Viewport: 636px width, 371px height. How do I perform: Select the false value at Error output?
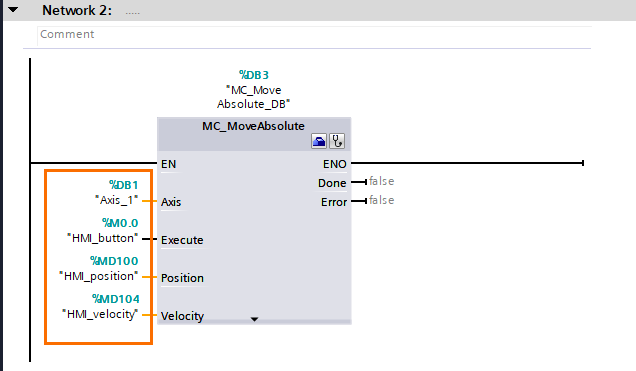[382, 200]
